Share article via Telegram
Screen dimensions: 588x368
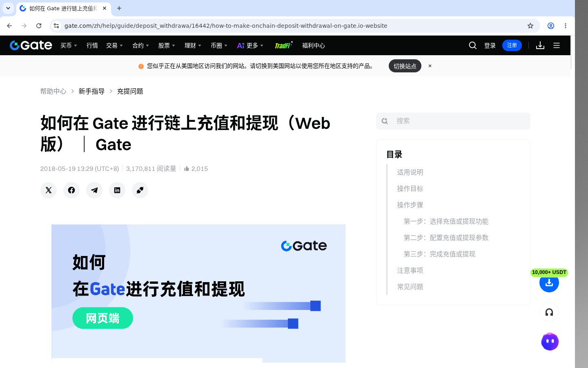tap(94, 190)
